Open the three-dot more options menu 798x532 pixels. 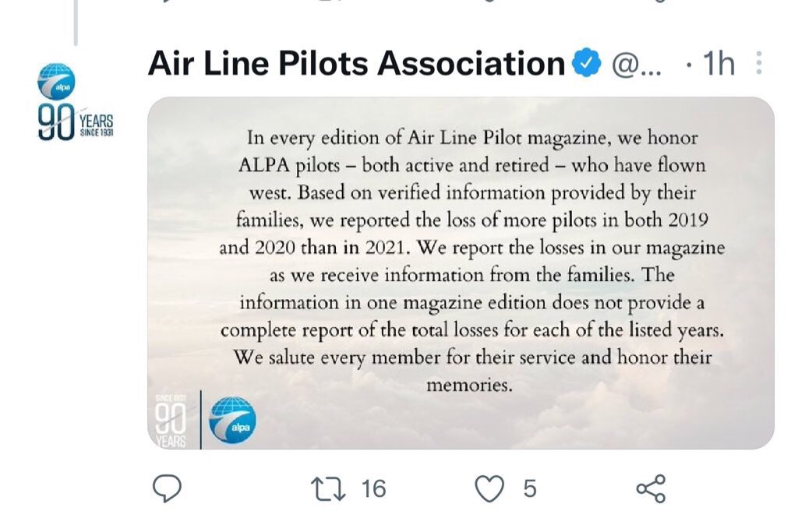coord(759,64)
